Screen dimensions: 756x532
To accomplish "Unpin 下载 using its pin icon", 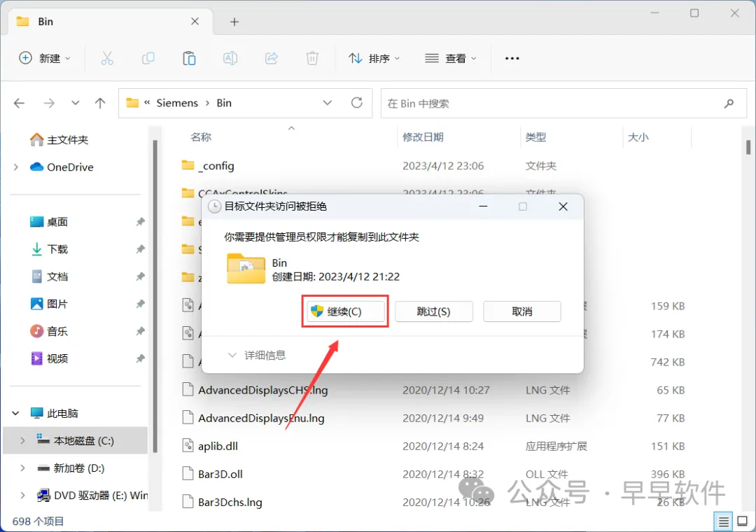I will tap(140, 249).
